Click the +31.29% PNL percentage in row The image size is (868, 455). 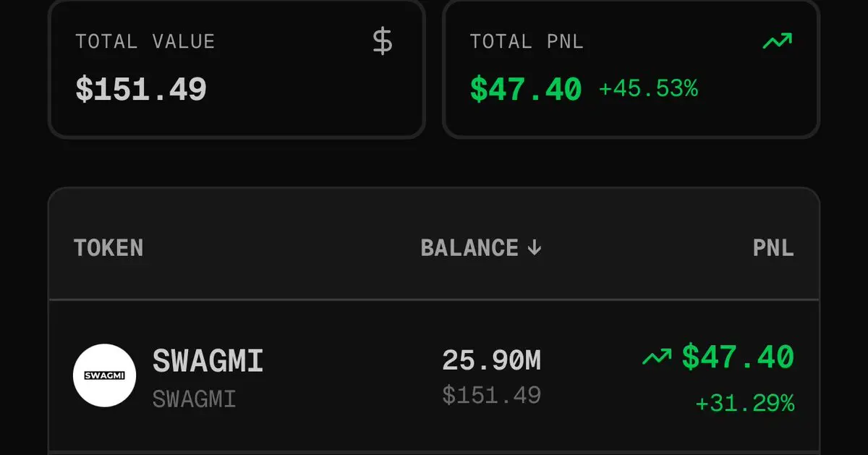click(x=744, y=403)
